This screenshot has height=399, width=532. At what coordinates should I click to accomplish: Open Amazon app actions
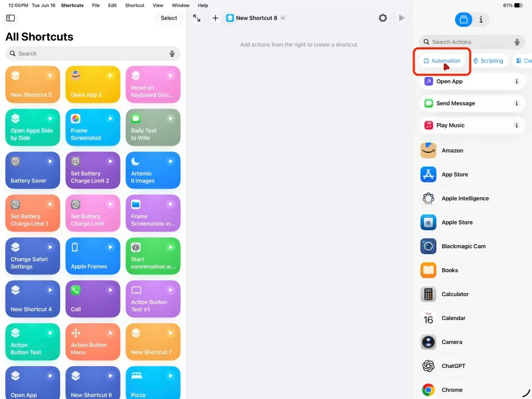[474, 151]
